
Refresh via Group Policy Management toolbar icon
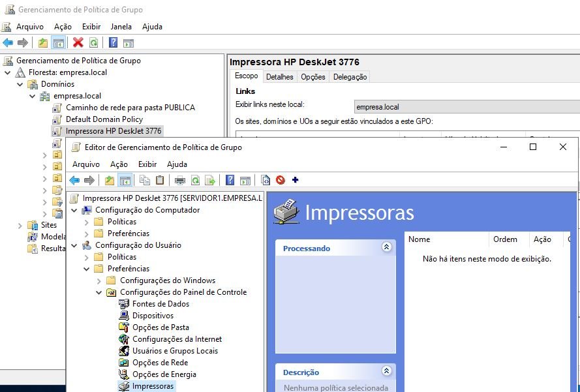coord(93,43)
